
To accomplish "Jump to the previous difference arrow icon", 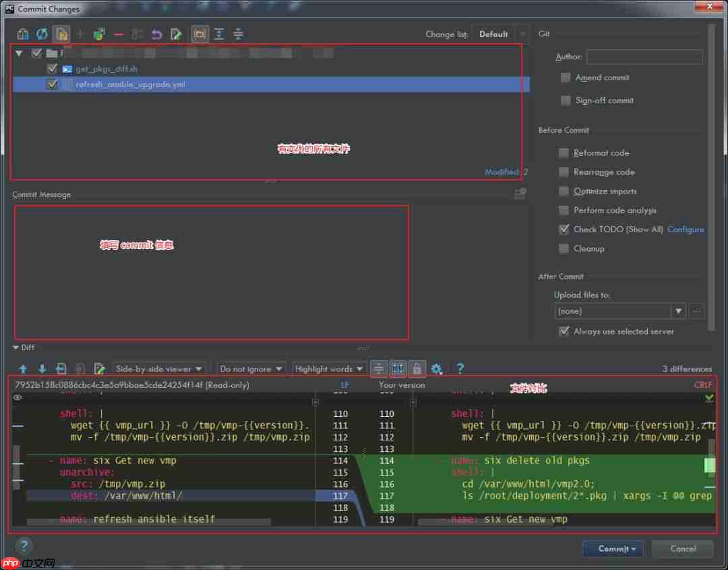I will pos(24,368).
